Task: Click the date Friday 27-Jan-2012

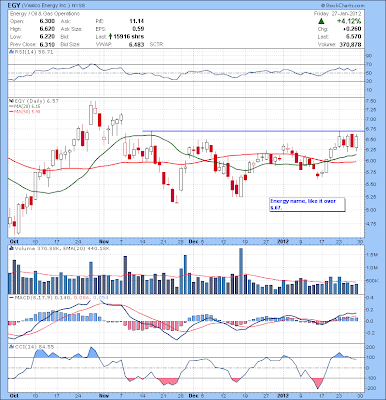Action: 338,14
